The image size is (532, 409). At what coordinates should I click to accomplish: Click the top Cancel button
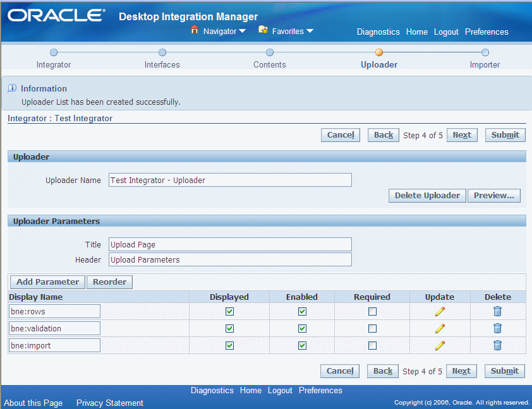(x=341, y=135)
